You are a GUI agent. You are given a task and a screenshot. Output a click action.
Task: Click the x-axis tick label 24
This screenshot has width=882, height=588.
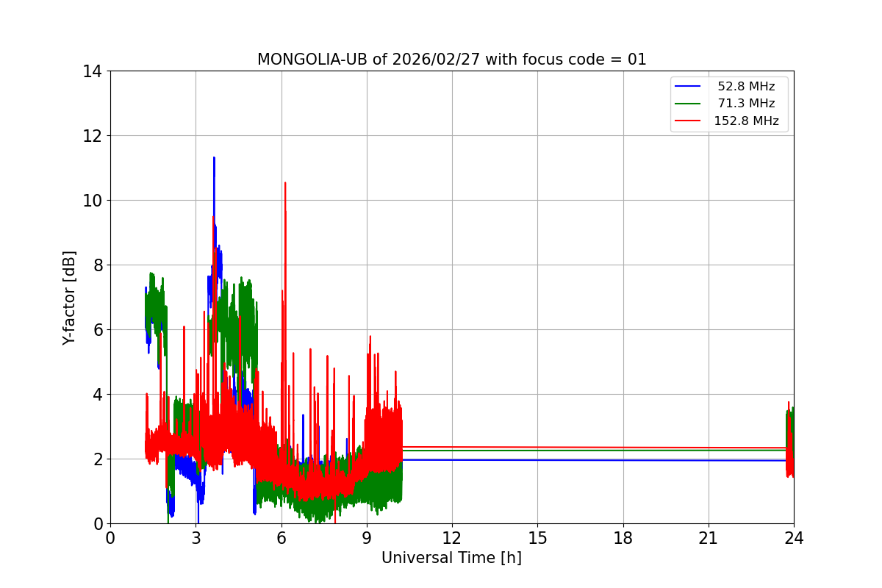tap(794, 538)
